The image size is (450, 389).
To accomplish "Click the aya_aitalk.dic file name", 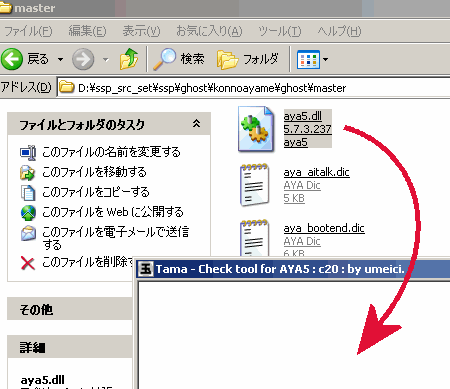I will point(316,172).
